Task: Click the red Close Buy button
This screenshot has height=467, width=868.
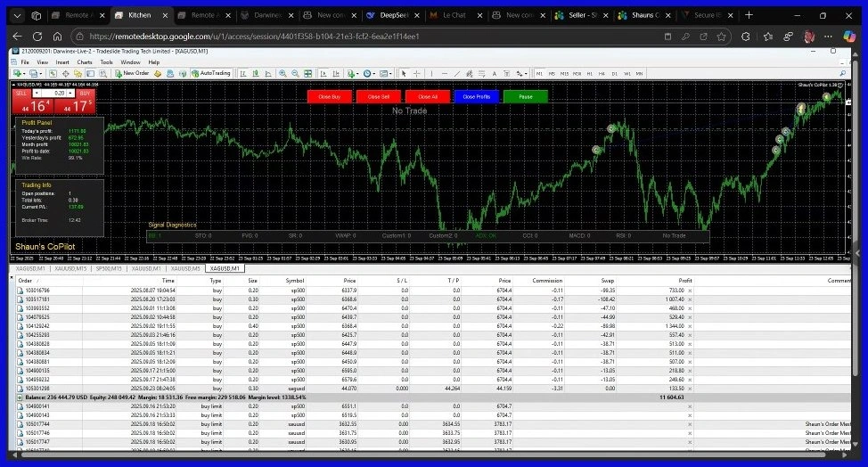Action: (x=330, y=96)
